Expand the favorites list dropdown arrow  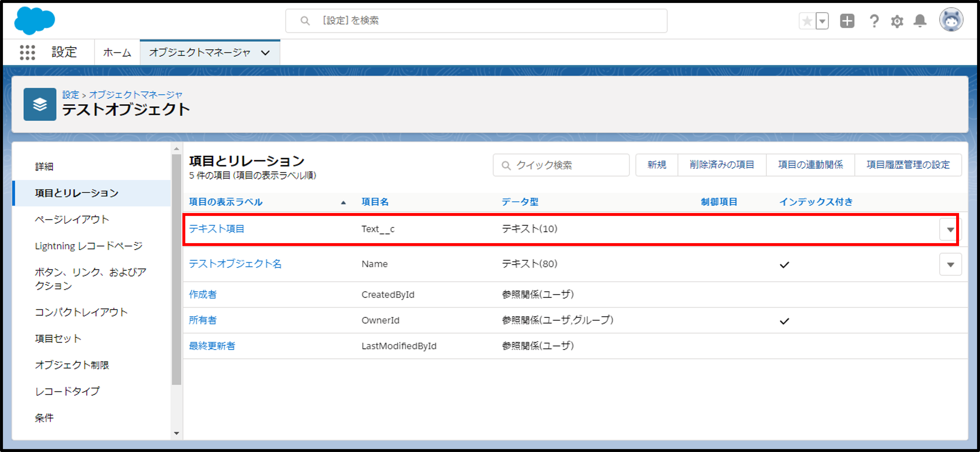[x=822, y=21]
